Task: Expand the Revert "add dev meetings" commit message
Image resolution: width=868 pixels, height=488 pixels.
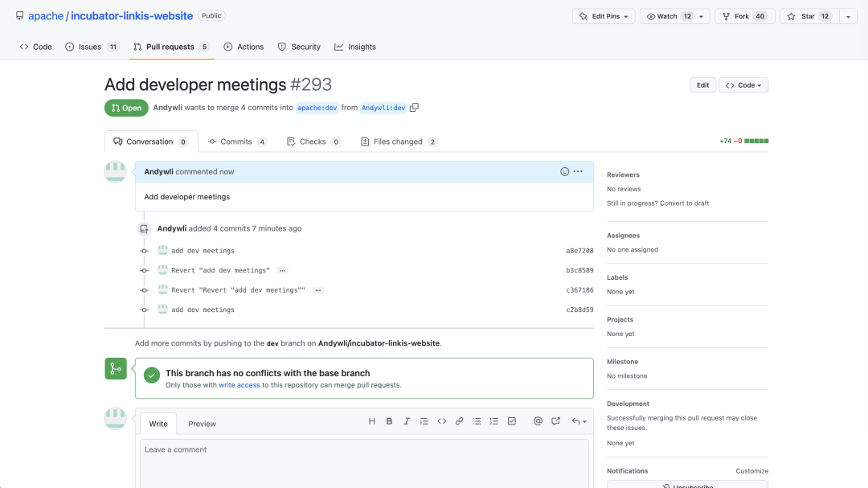Action: [282, 271]
